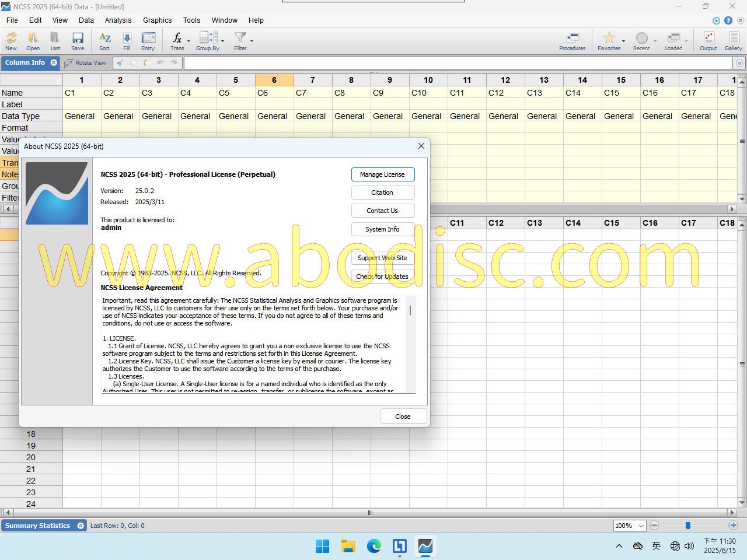The width and height of the screenshot is (747, 560).
Task: Open the data Entry tool
Action: pos(148,41)
